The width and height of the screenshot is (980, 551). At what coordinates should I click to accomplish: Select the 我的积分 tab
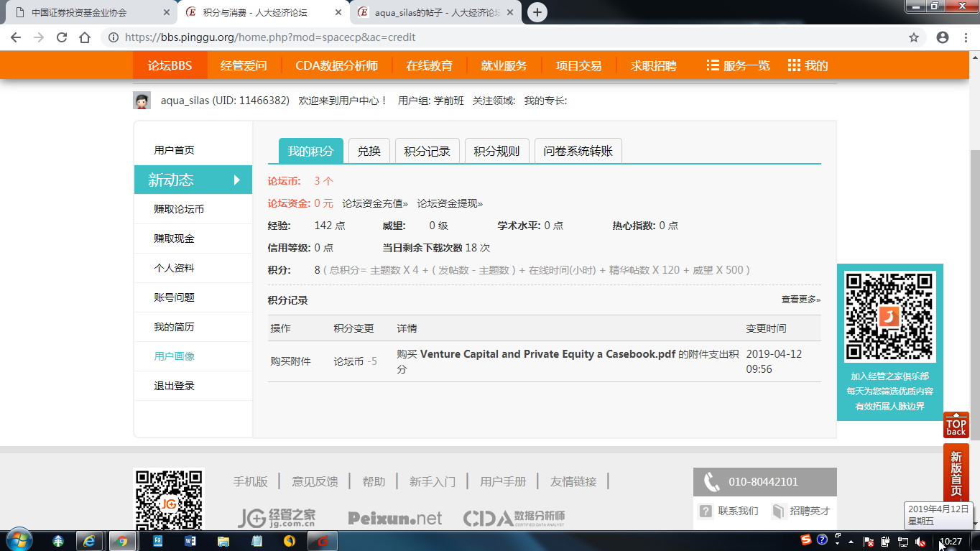pyautogui.click(x=311, y=151)
